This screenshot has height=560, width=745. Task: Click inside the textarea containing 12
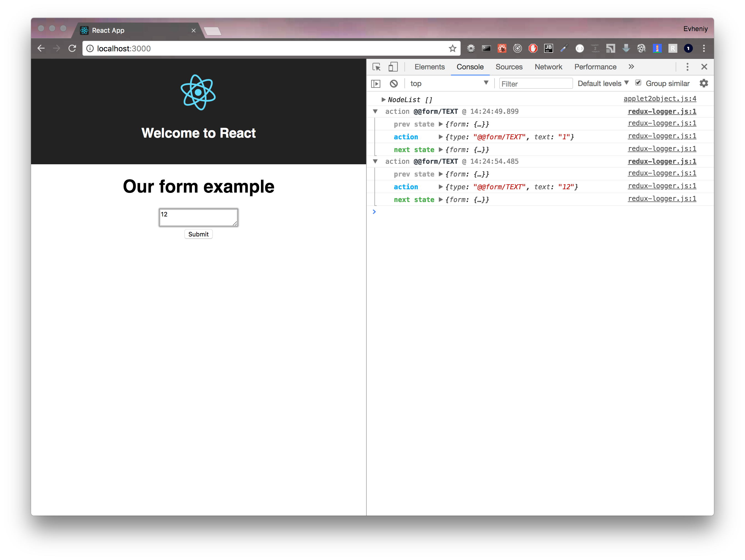tap(198, 217)
